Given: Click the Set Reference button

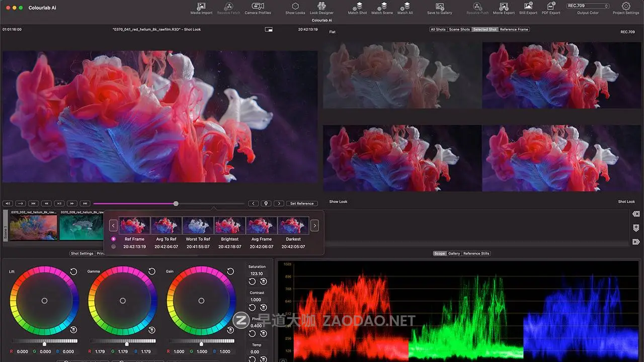Looking at the screenshot, I should tap(302, 204).
